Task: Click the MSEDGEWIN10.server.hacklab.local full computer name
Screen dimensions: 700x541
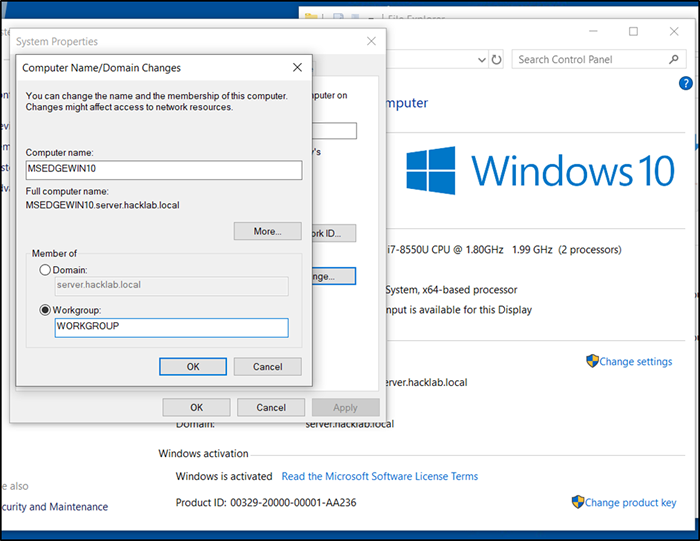Action: pos(102,205)
